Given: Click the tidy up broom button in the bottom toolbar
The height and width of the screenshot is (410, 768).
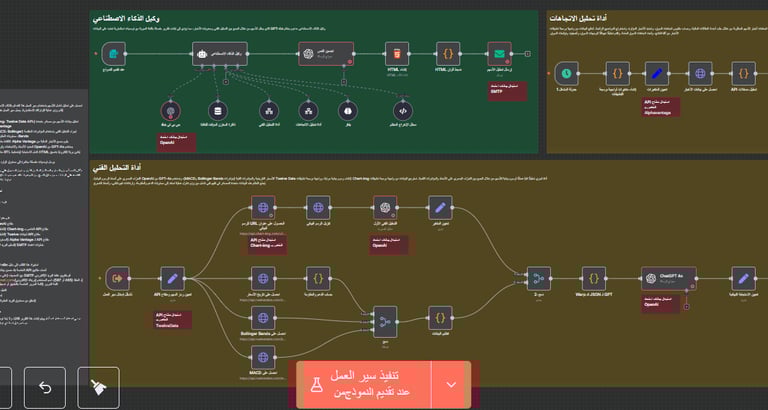Looking at the screenshot, I should pos(98,388).
